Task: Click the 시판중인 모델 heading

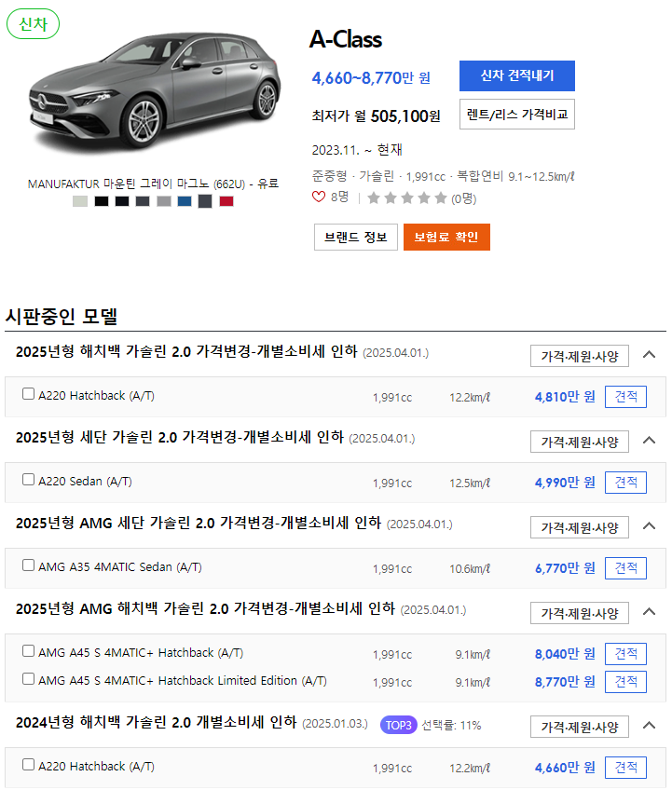Action: coord(62,317)
